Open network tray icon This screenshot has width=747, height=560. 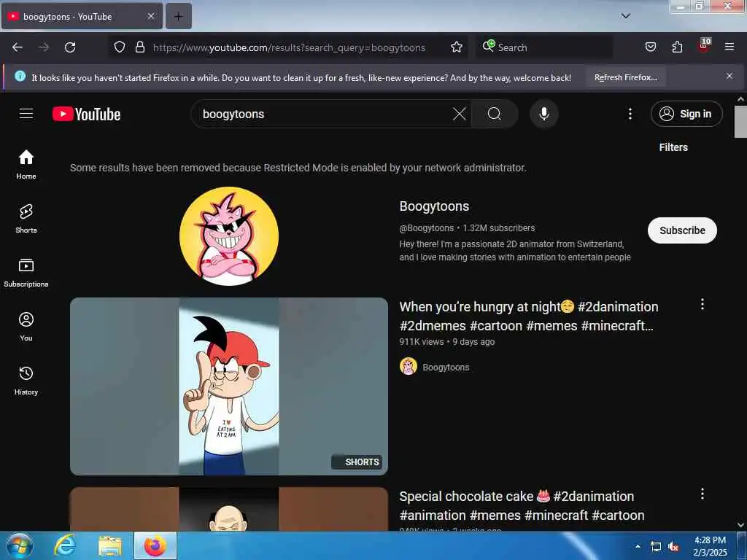point(656,547)
